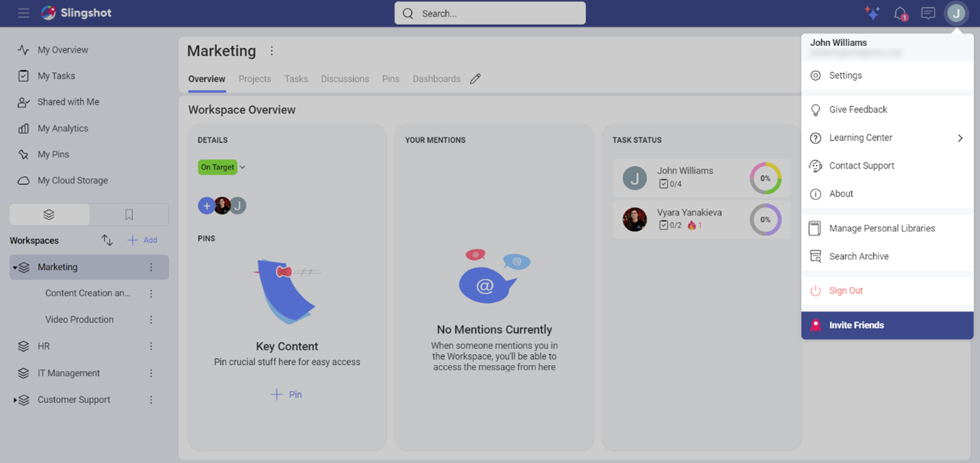Screen dimensions: 980x463
Task: Open John Williams task status row
Action: click(701, 178)
